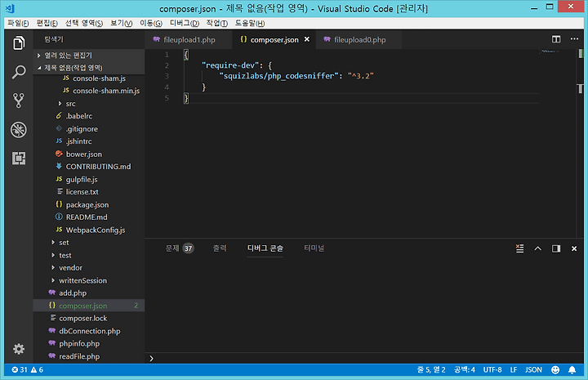This screenshot has height=380, width=588.
Task: Change indentation setting 공백: 4
Action: pos(464,370)
